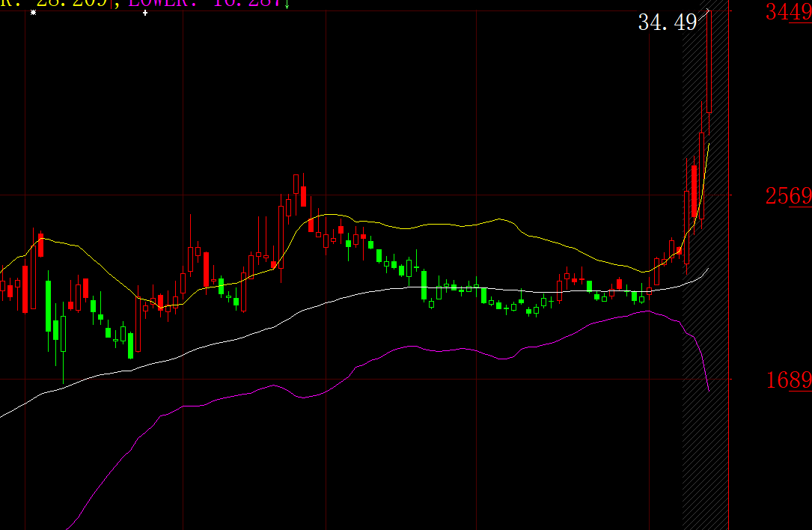Click the 2569 price axis label
Viewport: 812px width, 530px height.
click(788, 196)
